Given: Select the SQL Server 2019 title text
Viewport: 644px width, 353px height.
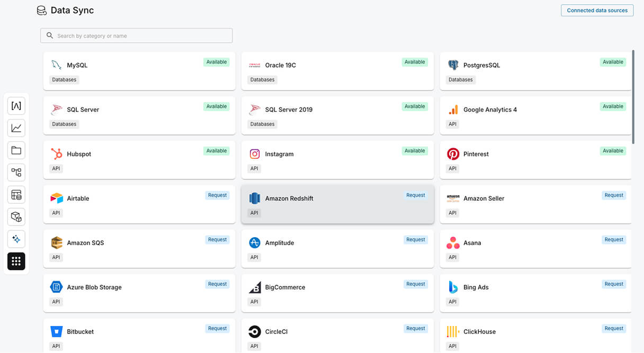Looking at the screenshot, I should tap(289, 110).
